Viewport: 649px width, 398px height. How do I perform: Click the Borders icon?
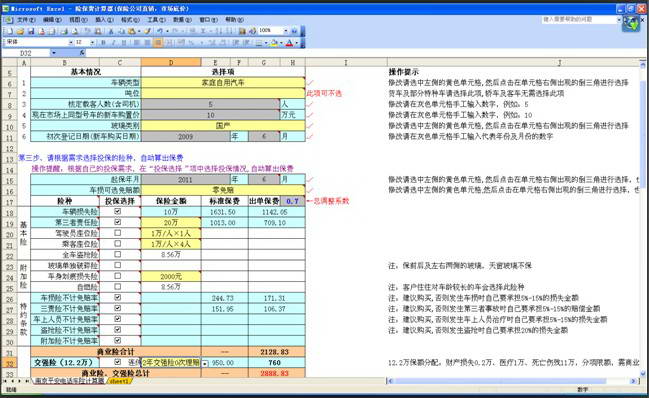click(x=259, y=42)
